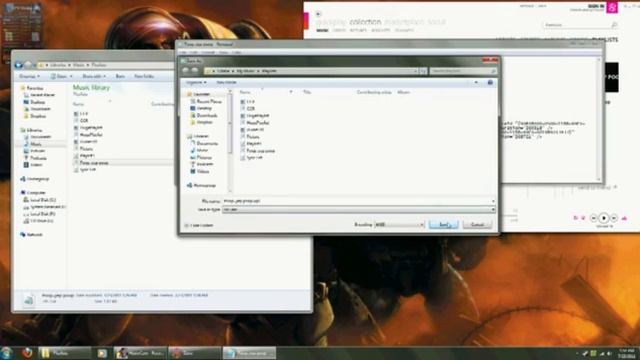
Task: Click Back arrow in Explorer Playlists window
Action: 18,65
